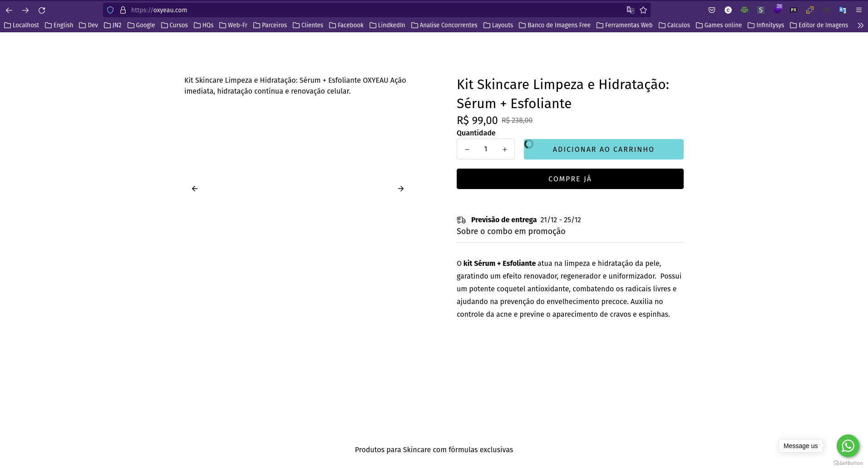This screenshot has width=868, height=469.
Task: Click the GetButton link
Action: (x=848, y=463)
